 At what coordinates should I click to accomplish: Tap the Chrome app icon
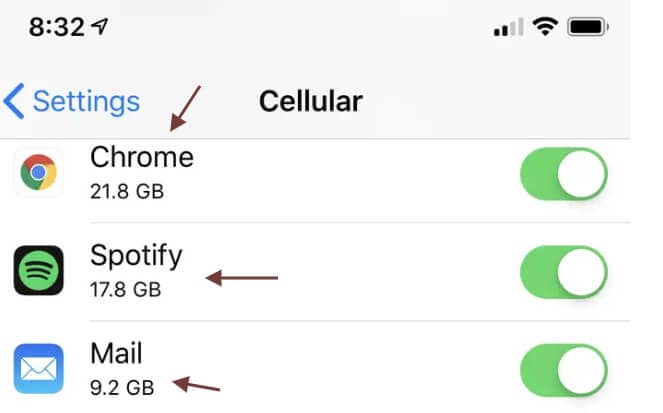[x=39, y=175]
